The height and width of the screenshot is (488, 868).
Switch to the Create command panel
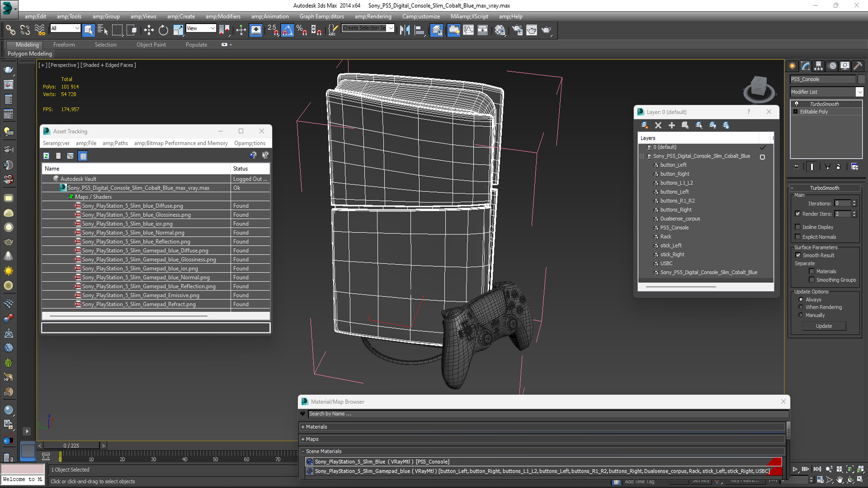click(x=793, y=66)
